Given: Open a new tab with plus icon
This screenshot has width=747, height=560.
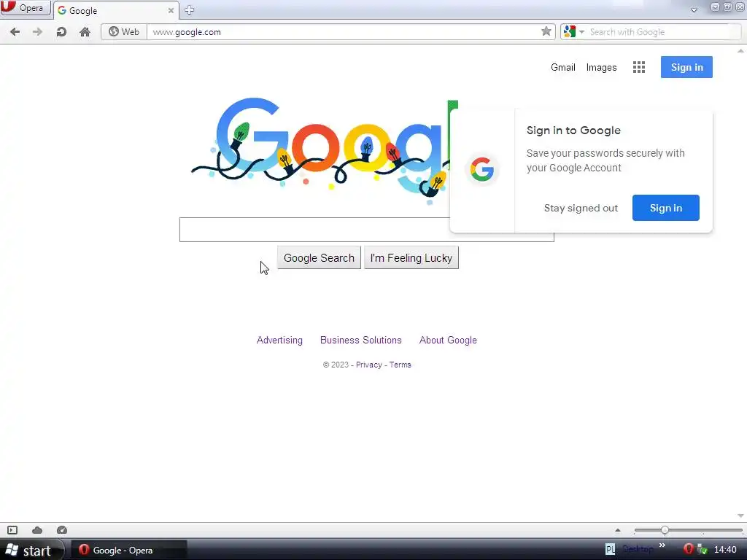Looking at the screenshot, I should (189, 10).
